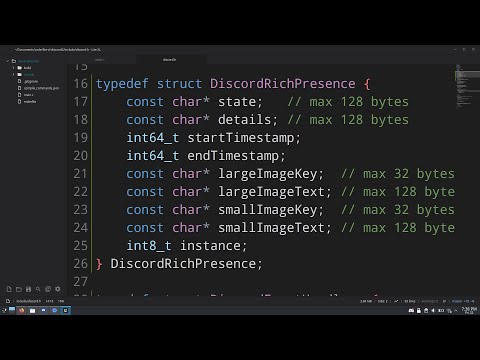This screenshot has width=480, height=360.
Task: Click the word typedef on line 16
Action: [x=122, y=84]
